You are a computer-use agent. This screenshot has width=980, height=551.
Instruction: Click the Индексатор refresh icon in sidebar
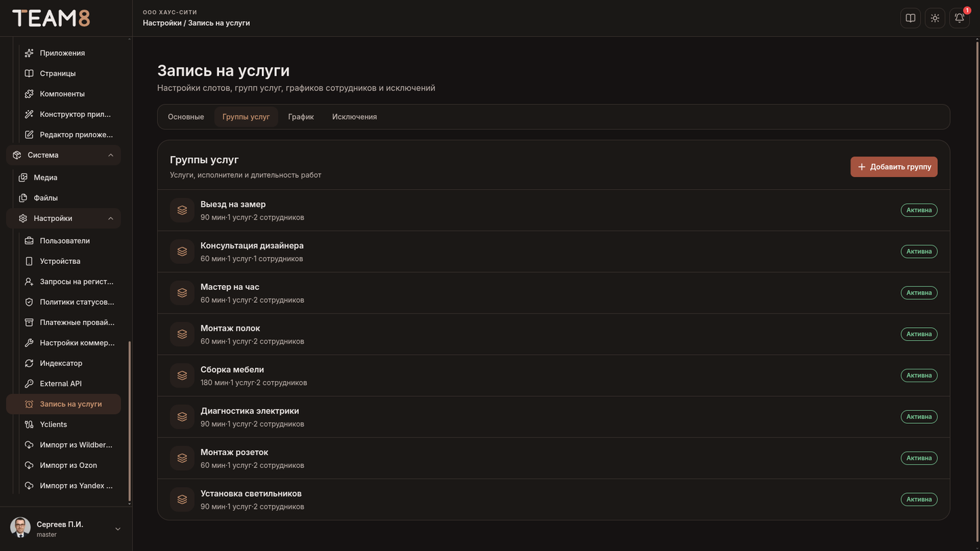29,363
